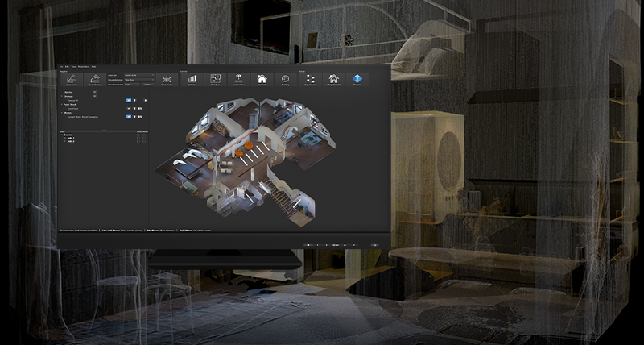Click the 3D floor plan model in viewport
The height and width of the screenshot is (345, 644).
coord(250,153)
